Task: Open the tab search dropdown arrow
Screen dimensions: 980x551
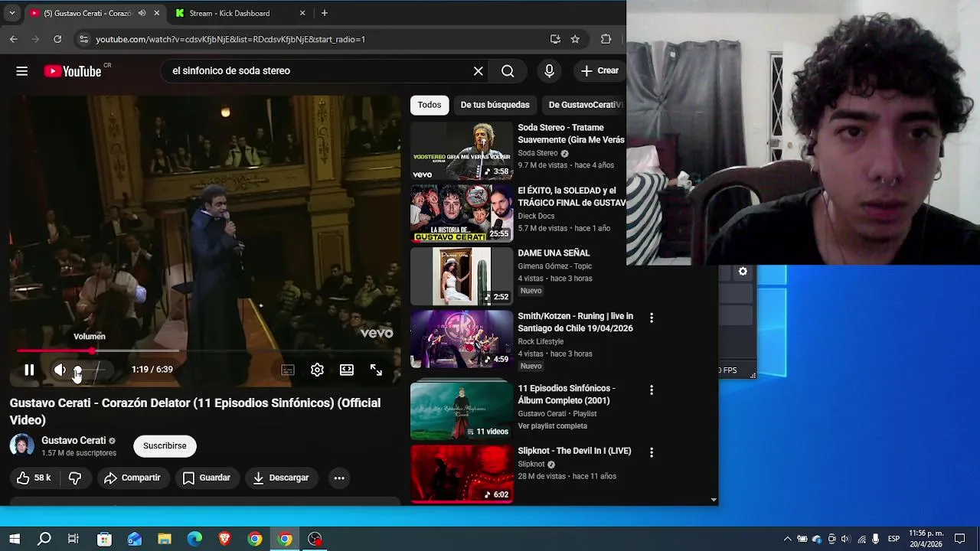Action: (11, 13)
